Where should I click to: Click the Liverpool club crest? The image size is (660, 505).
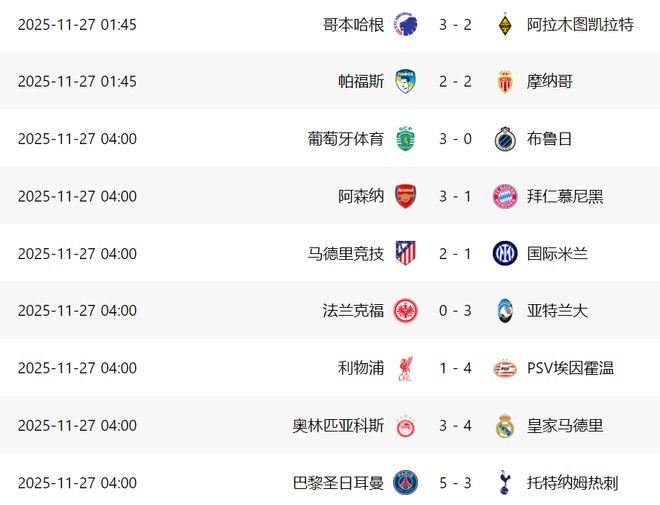[405, 368]
